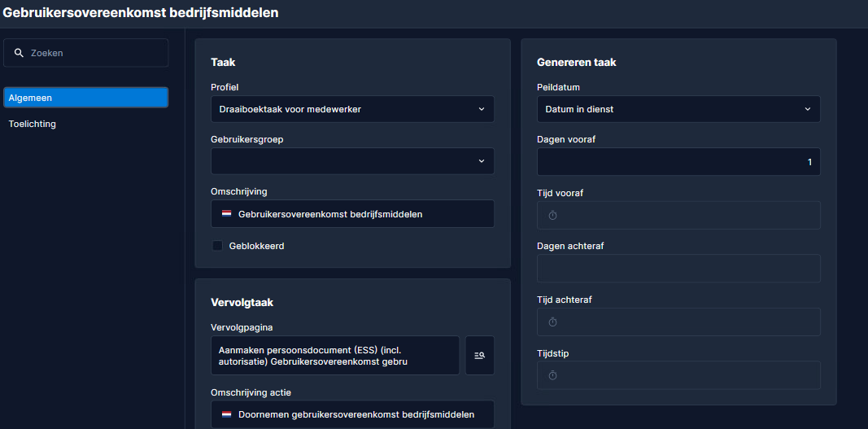Click the Dutch flag in Omschrijving actie
Screen dimensions: 868x429
[x=226, y=414]
